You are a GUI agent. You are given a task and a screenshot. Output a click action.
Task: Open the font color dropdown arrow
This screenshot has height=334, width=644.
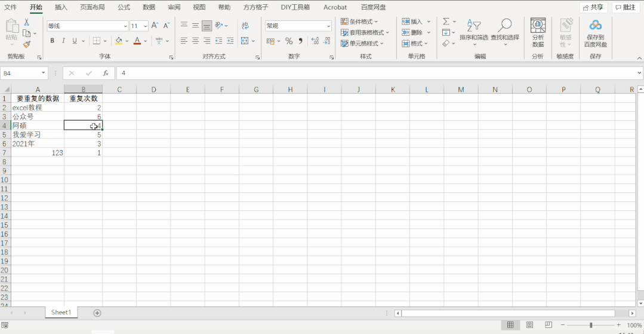[145, 41]
